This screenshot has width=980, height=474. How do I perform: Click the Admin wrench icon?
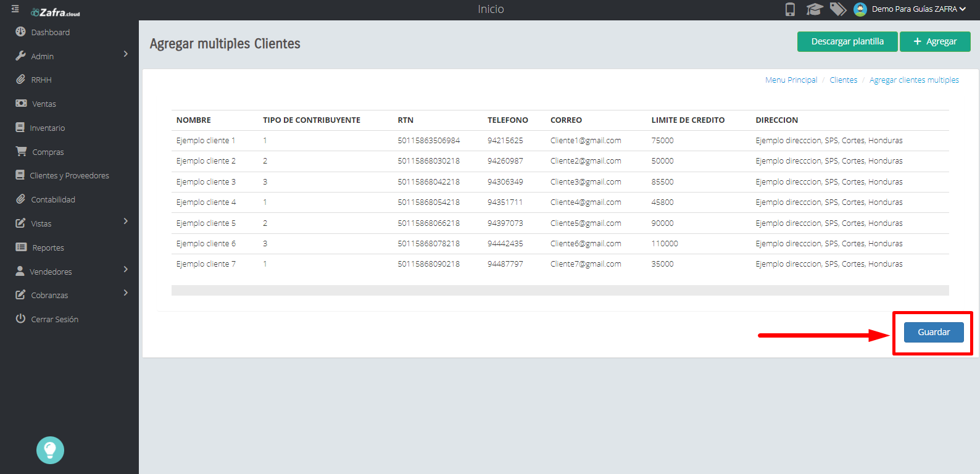[20, 56]
